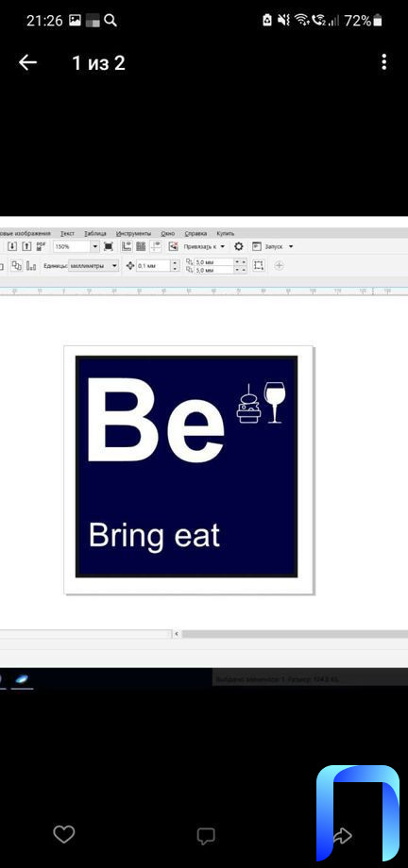Expand the 150% zoom level dropdown
This screenshot has width=408, height=868.
94,246
